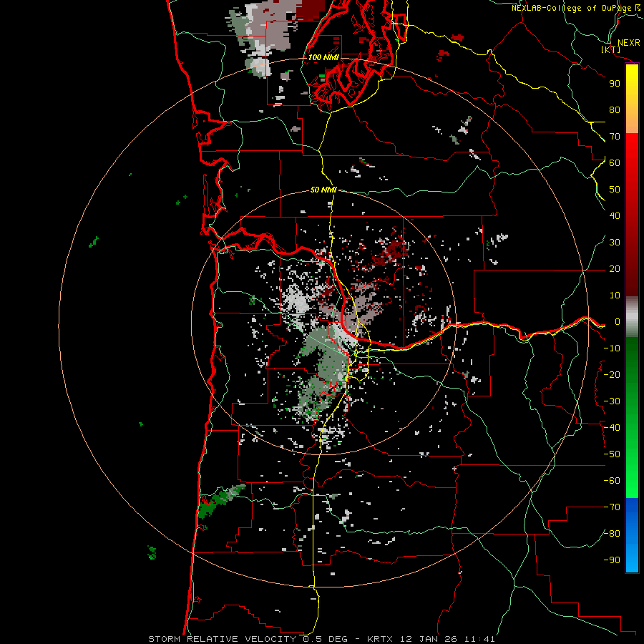Select the positive 10 value on the scale
644x644 pixels.
pos(615,296)
